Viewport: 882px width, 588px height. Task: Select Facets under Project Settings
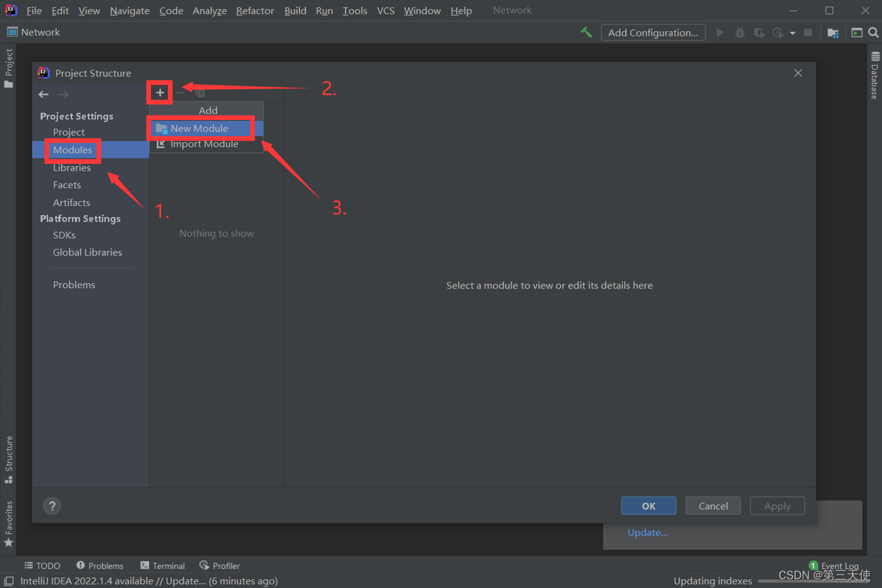click(x=67, y=185)
